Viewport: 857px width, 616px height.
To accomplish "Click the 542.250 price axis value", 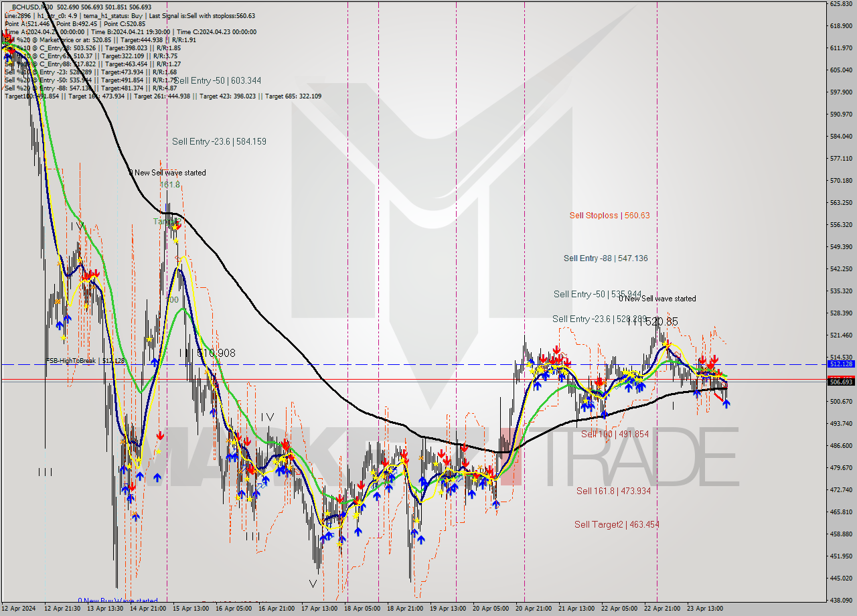I will click(x=840, y=268).
